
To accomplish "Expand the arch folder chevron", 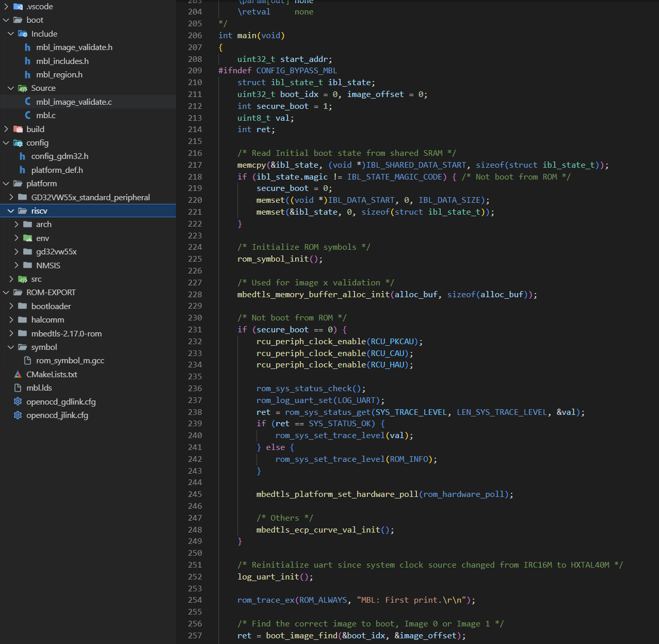I will point(16,224).
